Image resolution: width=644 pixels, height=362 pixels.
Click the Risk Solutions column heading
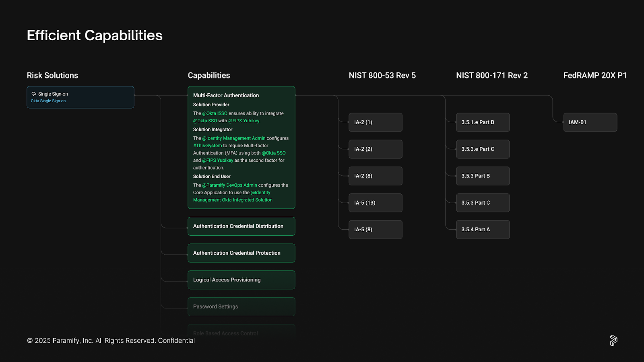click(x=52, y=76)
